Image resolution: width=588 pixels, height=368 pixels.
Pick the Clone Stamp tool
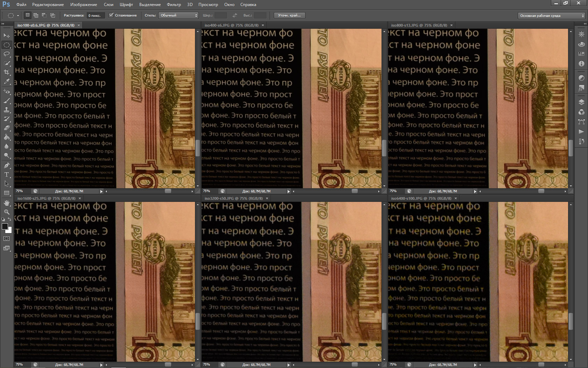coord(7,110)
